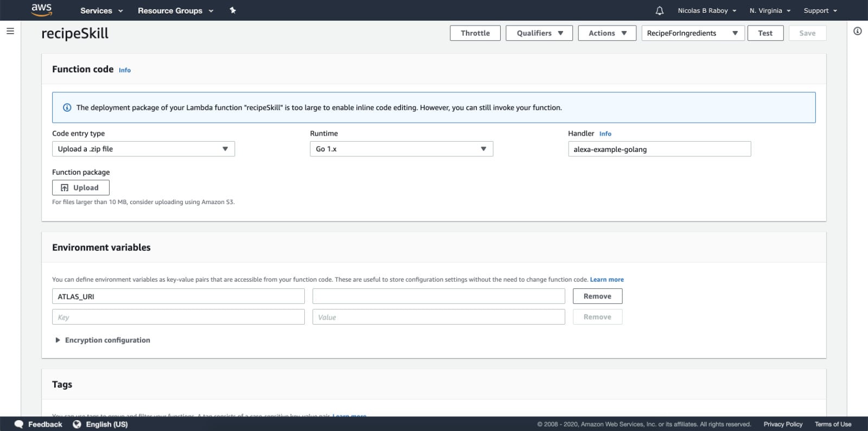Open the Support menu

820,10
